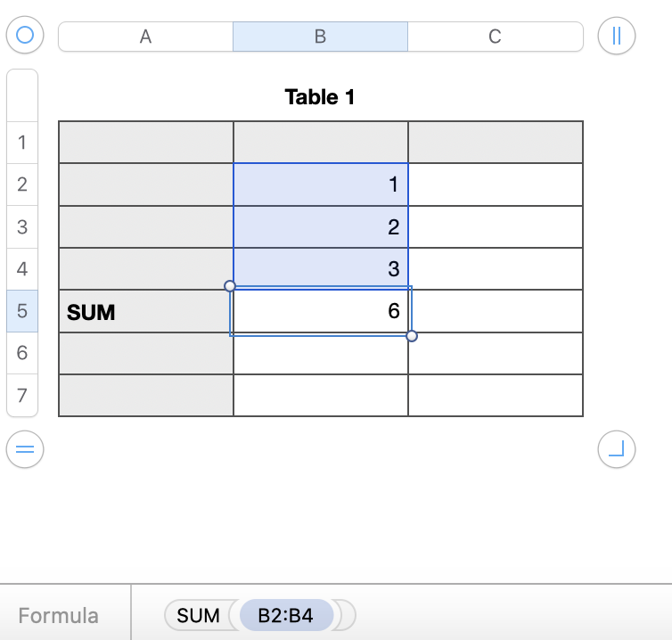The image size is (672, 640).
Task: Select column B header tab
Action: 320,37
